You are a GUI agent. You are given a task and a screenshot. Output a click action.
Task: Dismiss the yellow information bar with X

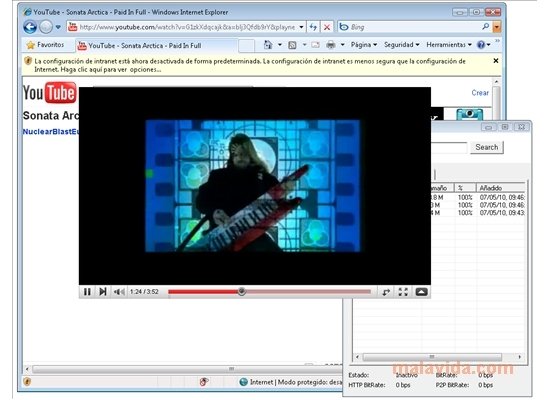click(496, 61)
